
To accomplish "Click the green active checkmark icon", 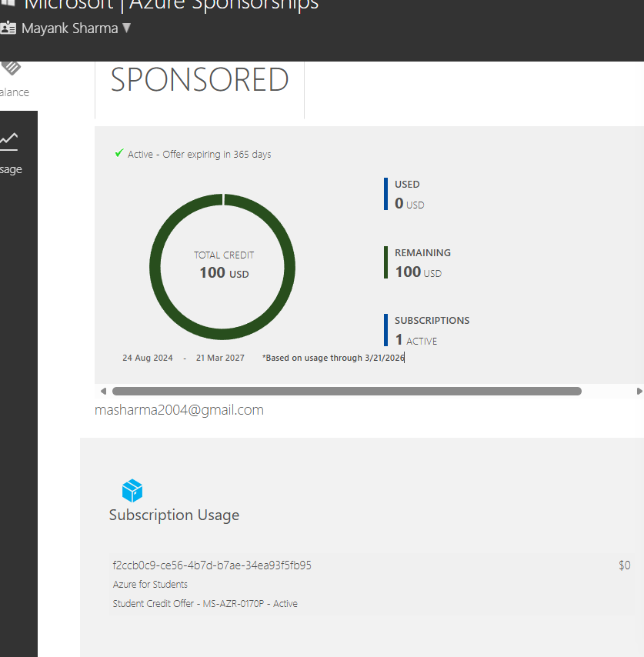I will pos(119,153).
